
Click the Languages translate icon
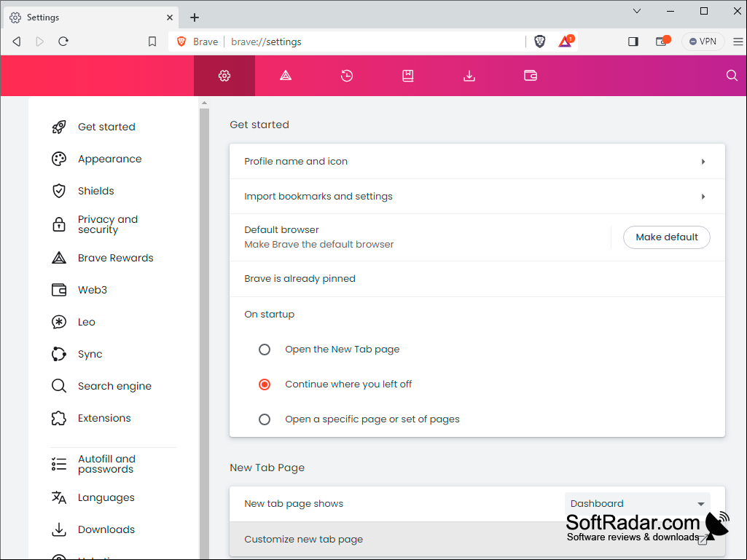pyautogui.click(x=59, y=497)
